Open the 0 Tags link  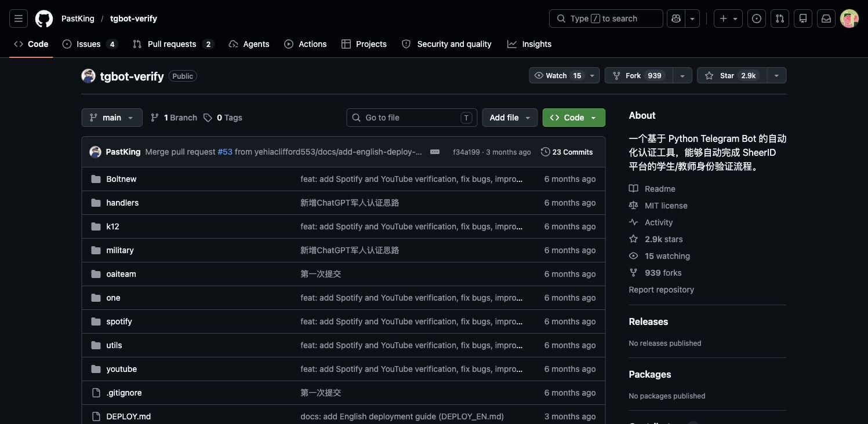point(223,118)
